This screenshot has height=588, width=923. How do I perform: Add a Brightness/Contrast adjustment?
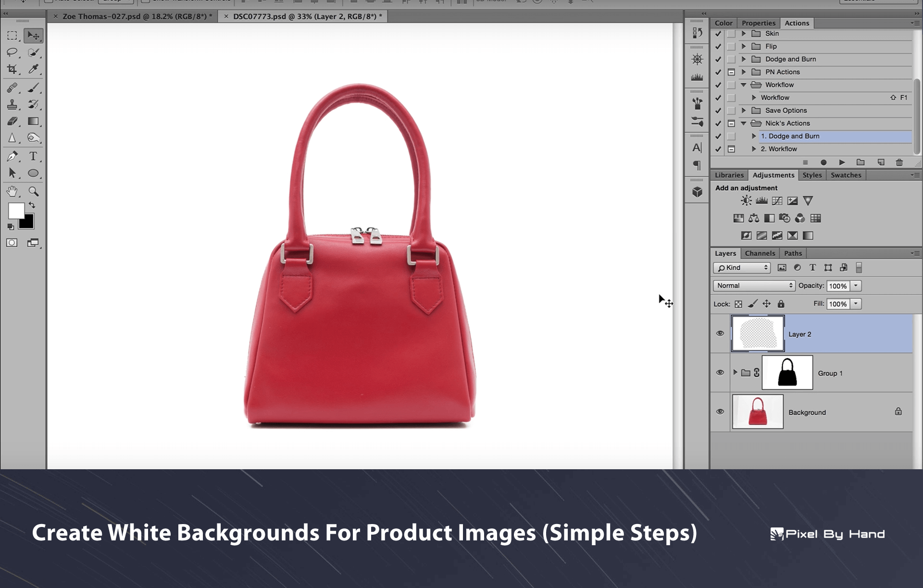(x=746, y=201)
